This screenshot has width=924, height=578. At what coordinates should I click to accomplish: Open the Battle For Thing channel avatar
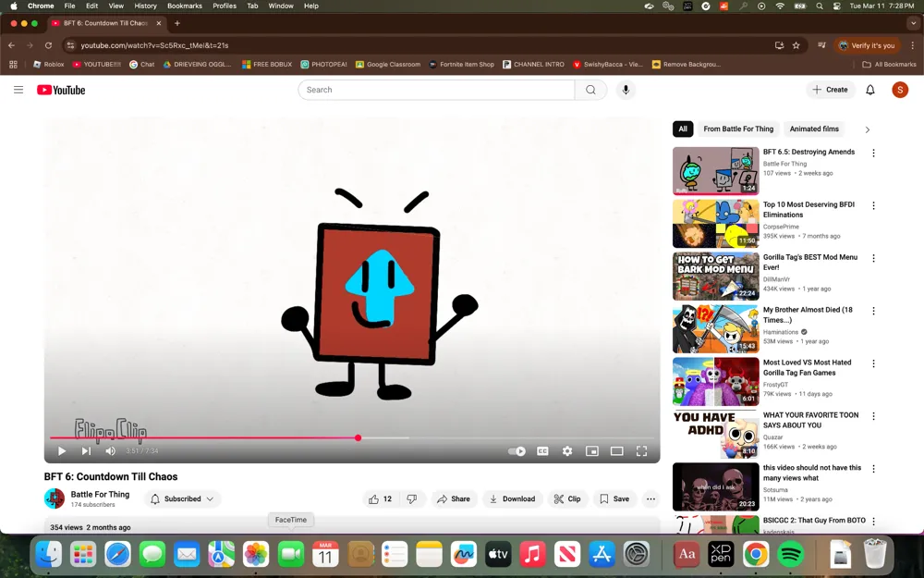[x=55, y=498]
